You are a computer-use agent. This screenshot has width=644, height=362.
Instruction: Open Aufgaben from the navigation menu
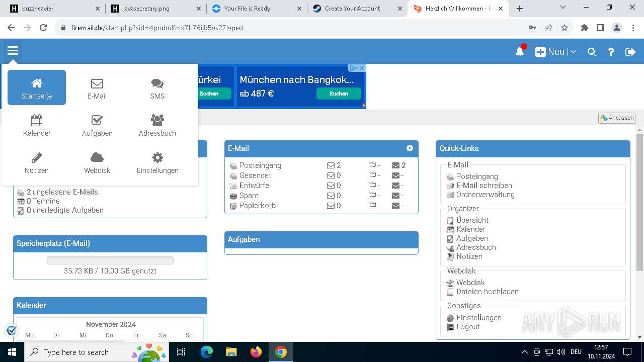pyautogui.click(x=97, y=126)
